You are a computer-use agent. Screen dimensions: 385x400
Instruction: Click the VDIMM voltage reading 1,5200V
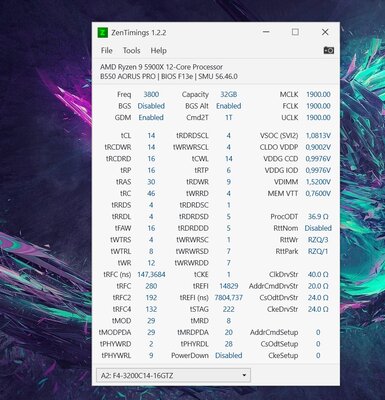(x=318, y=182)
